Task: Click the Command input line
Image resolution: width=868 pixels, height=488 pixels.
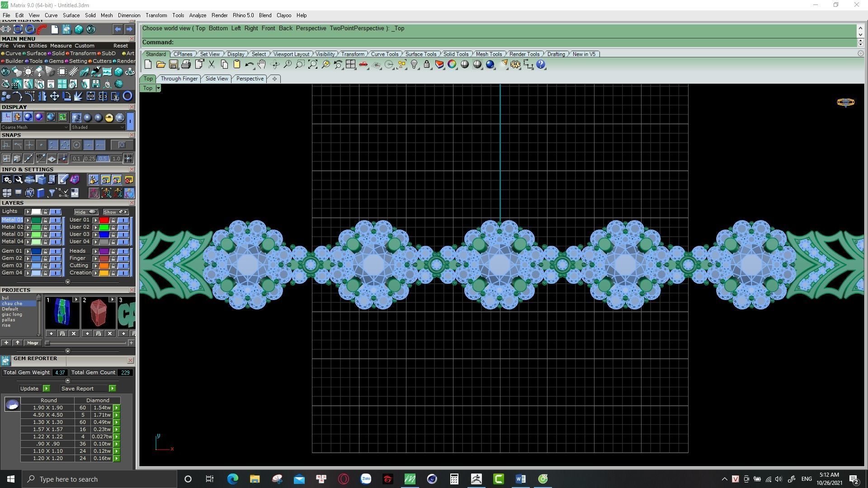Action: [499, 42]
